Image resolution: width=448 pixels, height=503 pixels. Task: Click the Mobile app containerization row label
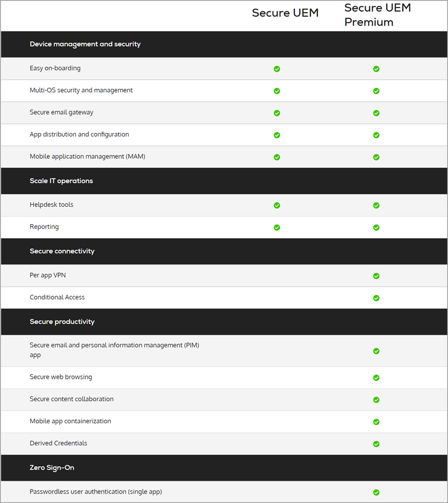[71, 421]
